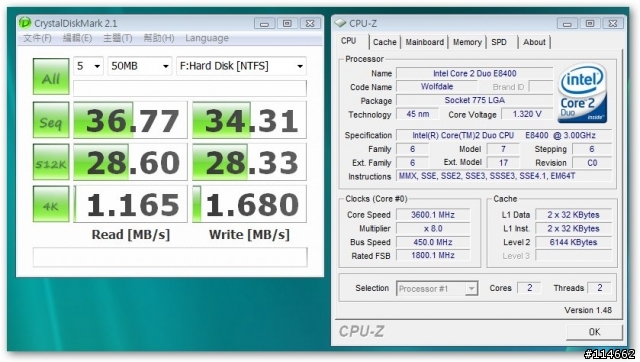Screen dimensions: 640x362
Task: Start the Seq sequential test
Action: click(51, 120)
